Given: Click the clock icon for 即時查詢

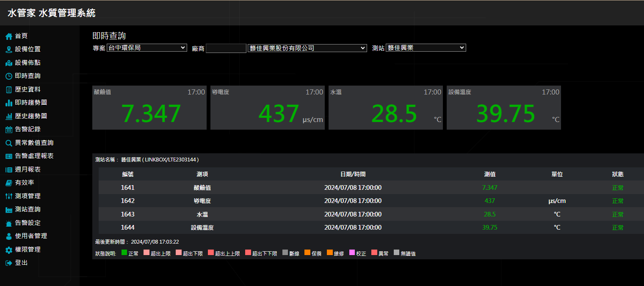Looking at the screenshot, I should tap(9, 76).
